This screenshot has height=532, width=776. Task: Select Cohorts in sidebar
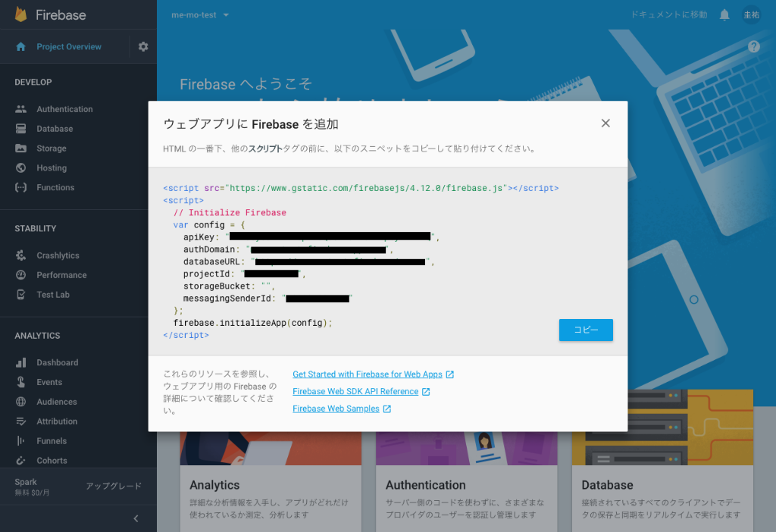[52, 460]
